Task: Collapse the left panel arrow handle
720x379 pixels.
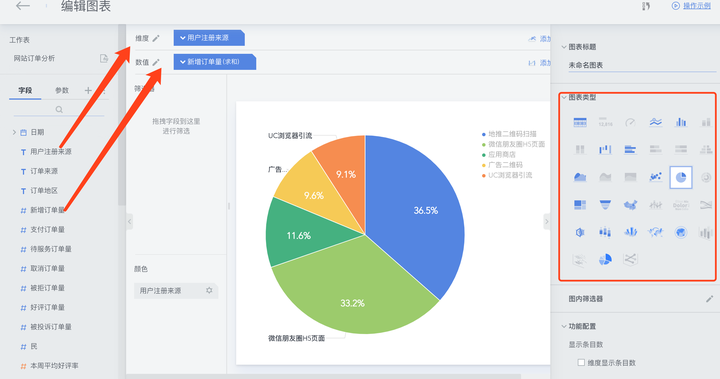Action: pyautogui.click(x=129, y=221)
